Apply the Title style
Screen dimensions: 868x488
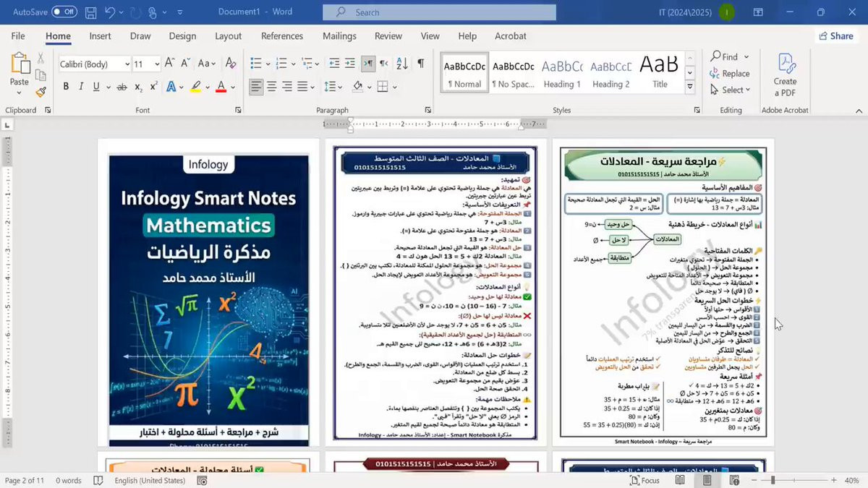click(x=660, y=72)
